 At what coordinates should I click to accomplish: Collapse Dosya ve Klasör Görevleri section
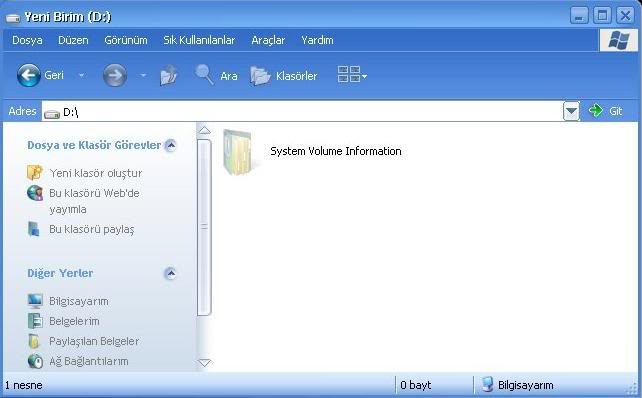pyautogui.click(x=170, y=145)
